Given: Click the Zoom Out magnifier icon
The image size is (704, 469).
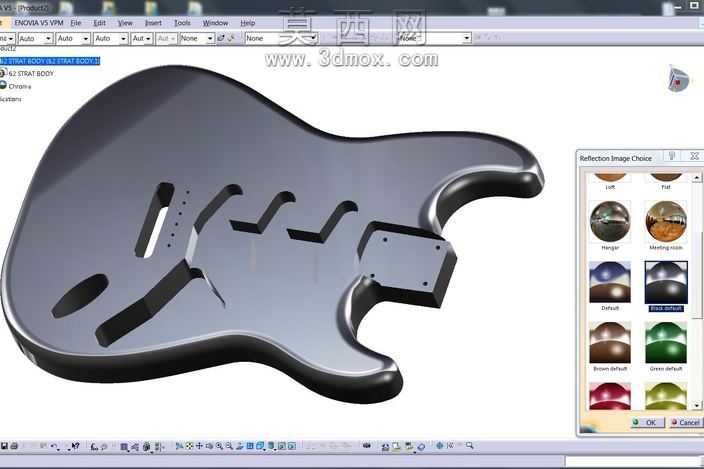Looking at the screenshot, I should point(229,446).
